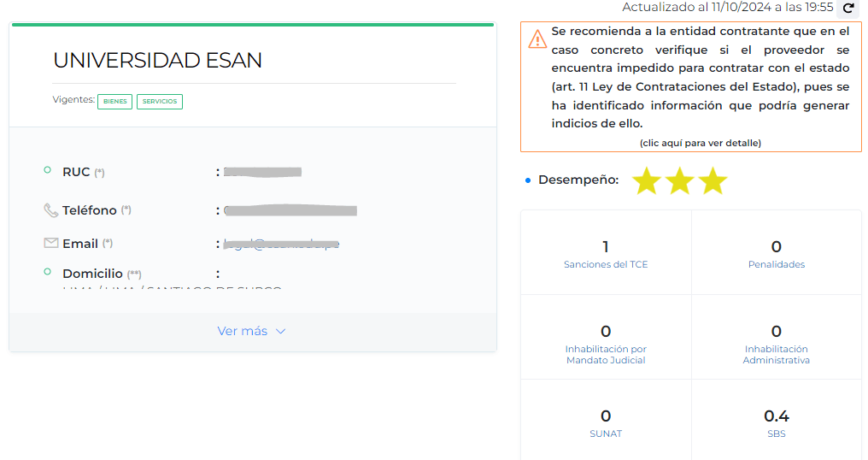The height and width of the screenshot is (460, 868).
Task: Click the Sanciones del TCE count of 1
Action: coord(606,246)
